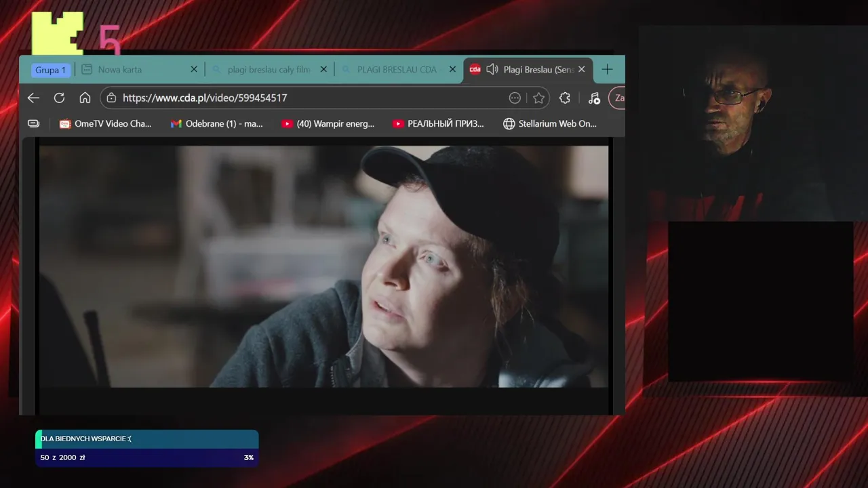Screen dimensions: 868x488
Task: Click the '50 z 2000 zł' goal text
Action: (x=62, y=457)
